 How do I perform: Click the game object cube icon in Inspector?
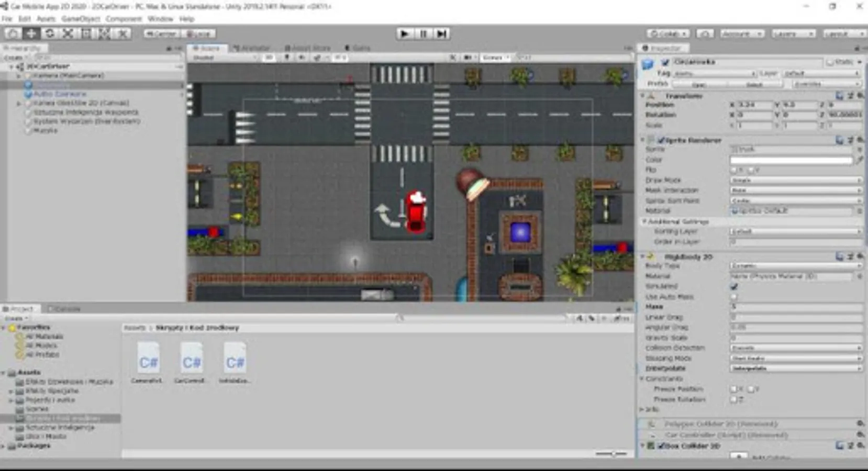[648, 64]
